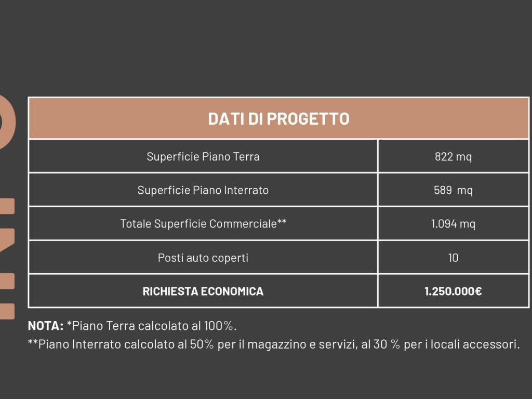Select the Posti auto coperti label
The height and width of the screenshot is (399, 532).
tap(203, 258)
